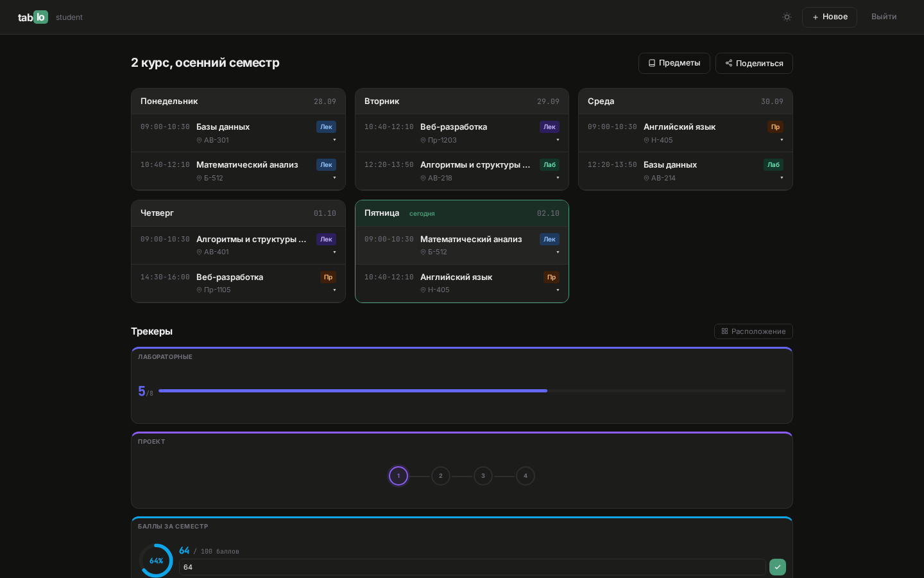The height and width of the screenshot is (578, 924).
Task: Click the Лаб badge on Tuesday Алгоритмы row
Action: coord(550,165)
